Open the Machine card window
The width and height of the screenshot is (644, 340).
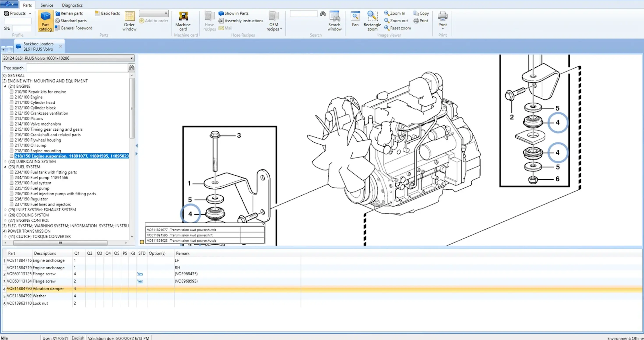click(x=183, y=21)
